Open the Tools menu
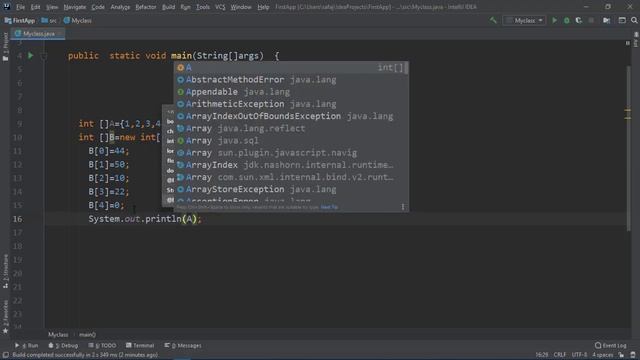This screenshot has height=360, width=640. click(x=203, y=7)
